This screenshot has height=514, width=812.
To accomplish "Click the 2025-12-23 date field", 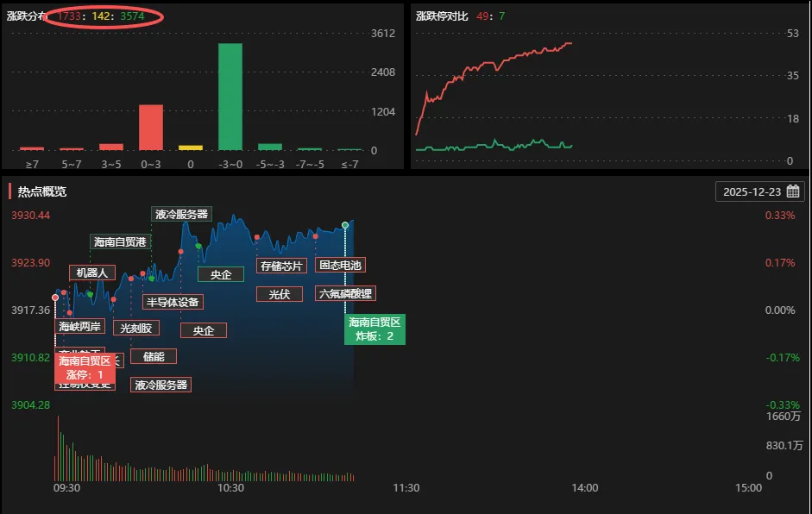I will point(751,191).
